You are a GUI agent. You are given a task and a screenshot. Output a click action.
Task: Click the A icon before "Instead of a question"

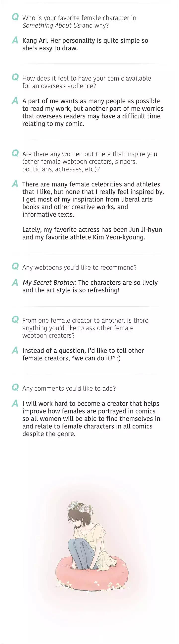click(15, 350)
